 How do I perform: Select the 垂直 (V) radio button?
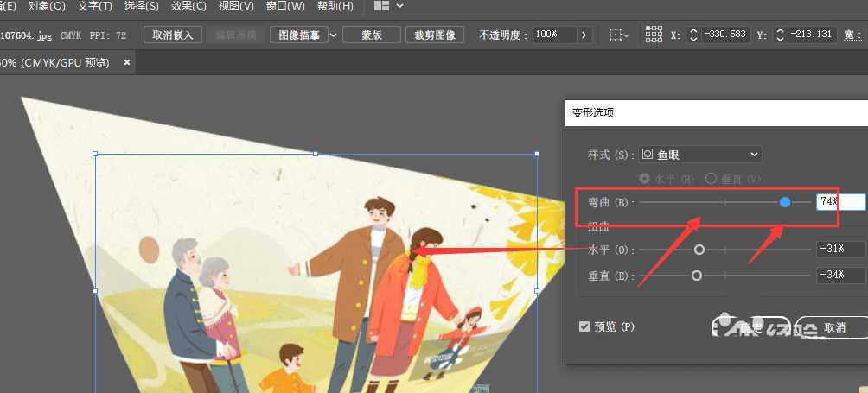[x=711, y=178]
